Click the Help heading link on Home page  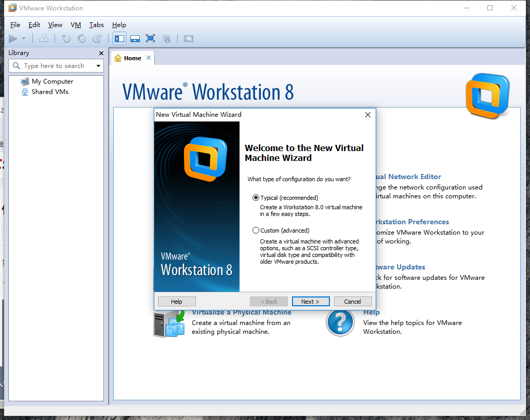[x=372, y=313]
